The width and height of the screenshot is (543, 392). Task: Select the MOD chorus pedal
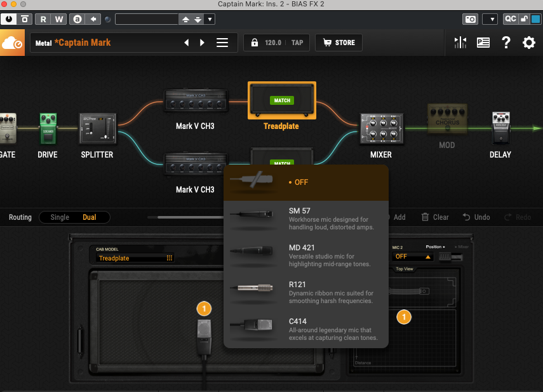[448, 118]
